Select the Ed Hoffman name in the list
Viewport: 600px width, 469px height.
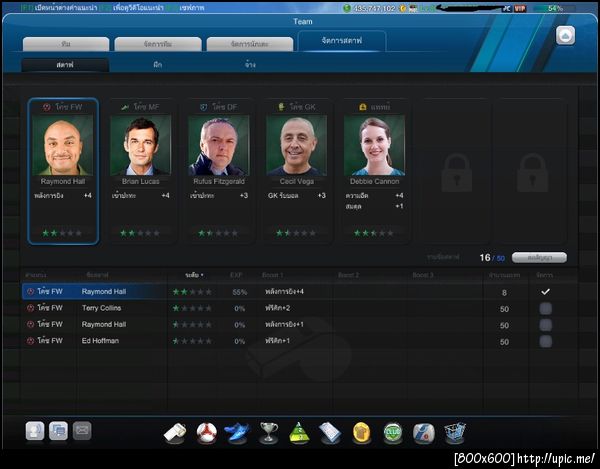pyautogui.click(x=100, y=340)
